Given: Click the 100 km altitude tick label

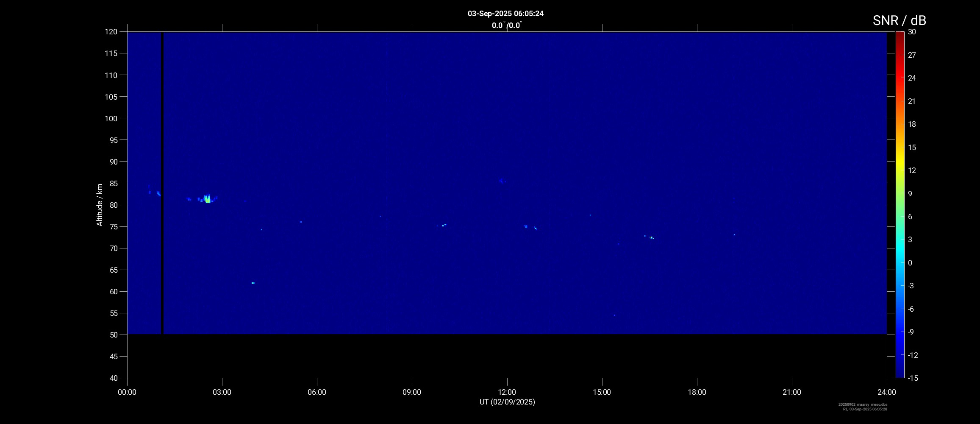Looking at the screenshot, I should coord(111,118).
